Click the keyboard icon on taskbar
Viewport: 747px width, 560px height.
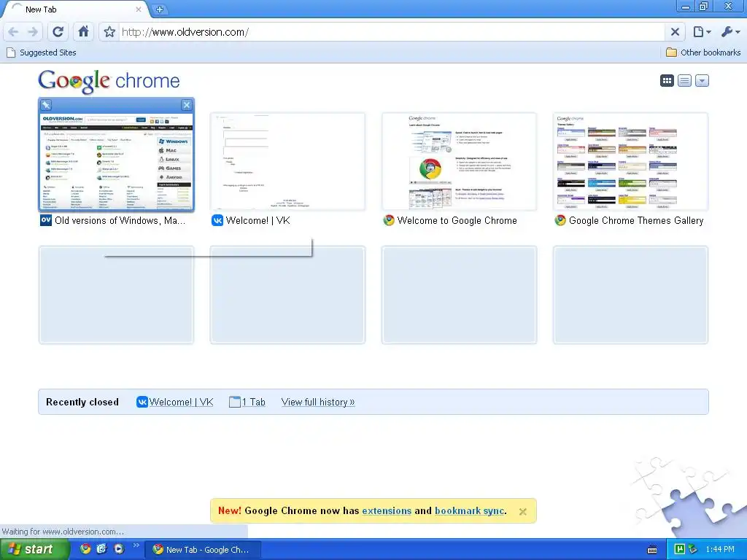point(652,550)
